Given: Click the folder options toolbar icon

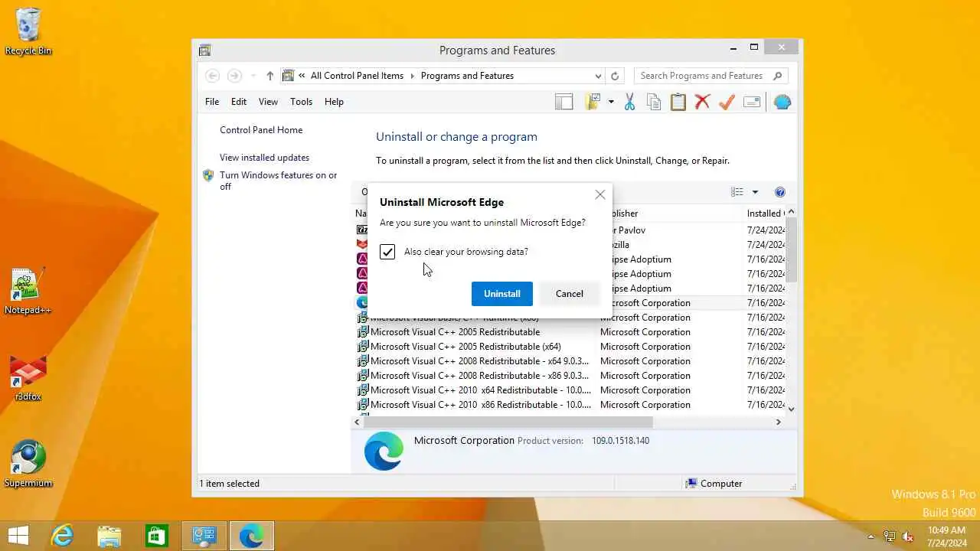Looking at the screenshot, I should click(x=593, y=102).
